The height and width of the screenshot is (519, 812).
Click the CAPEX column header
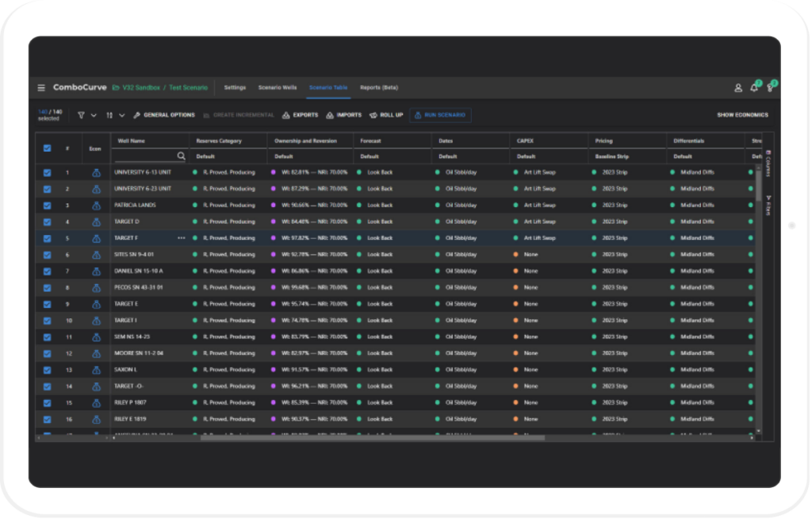525,141
